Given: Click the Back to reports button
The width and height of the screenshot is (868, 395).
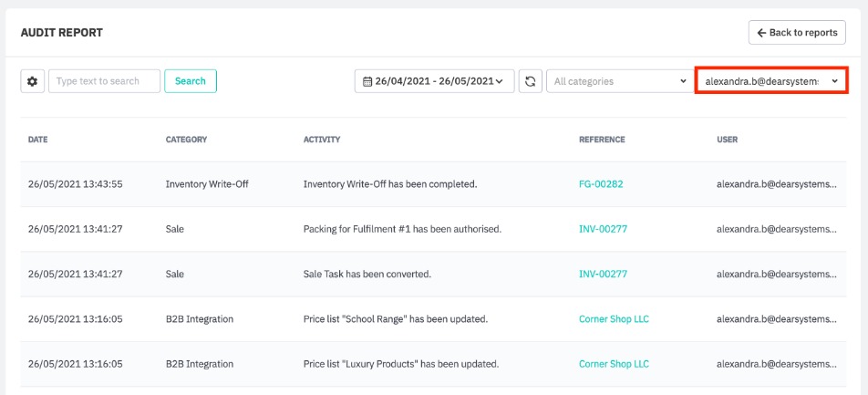Looking at the screenshot, I should click(797, 33).
